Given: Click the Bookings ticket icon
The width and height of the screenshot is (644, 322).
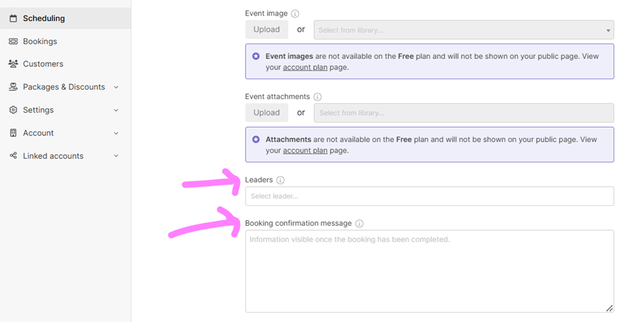Looking at the screenshot, I should [13, 41].
